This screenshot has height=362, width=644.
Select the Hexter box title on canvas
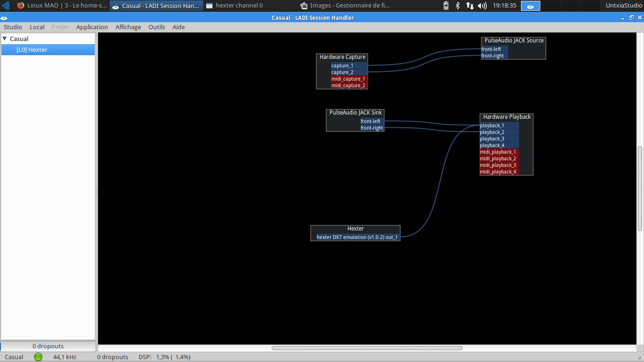355,229
